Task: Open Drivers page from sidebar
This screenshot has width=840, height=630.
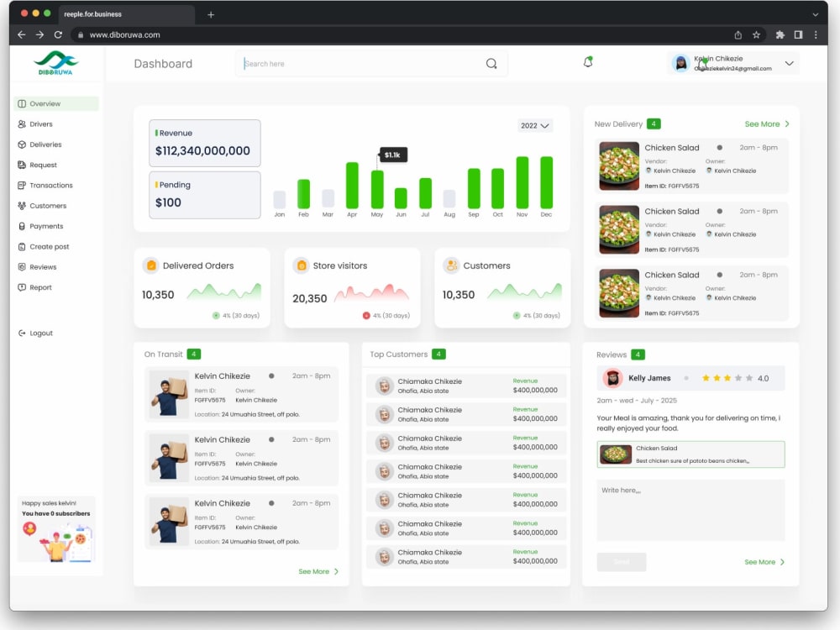Action: [41, 124]
